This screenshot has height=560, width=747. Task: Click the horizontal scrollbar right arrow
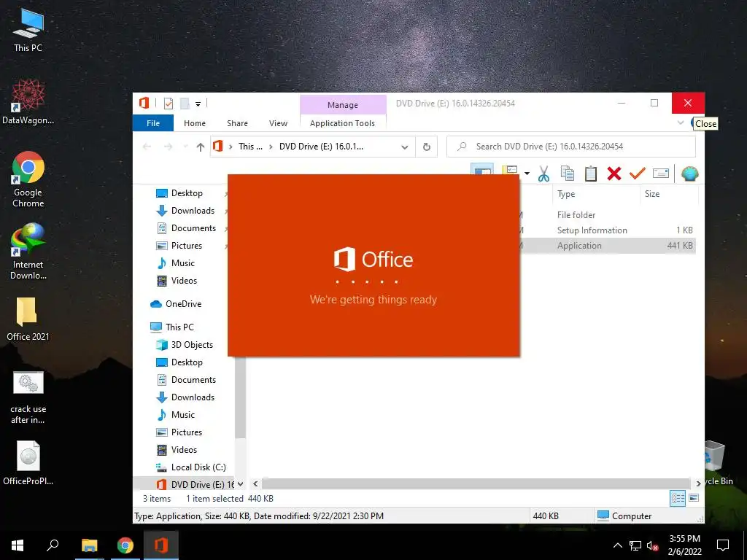[698, 484]
